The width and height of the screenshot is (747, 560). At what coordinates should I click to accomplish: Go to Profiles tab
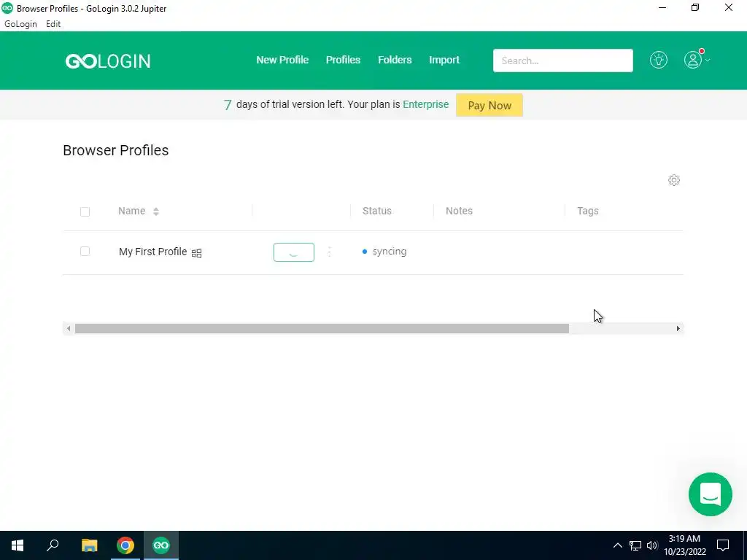click(343, 60)
